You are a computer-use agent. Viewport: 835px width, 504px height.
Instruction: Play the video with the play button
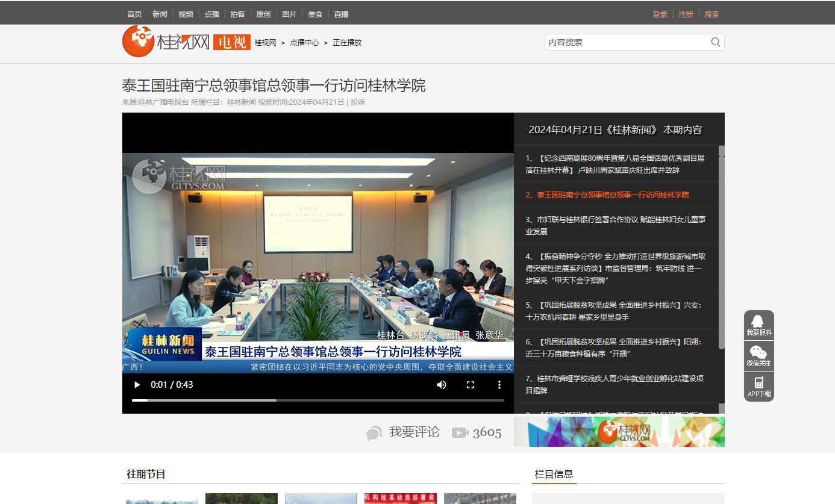click(x=137, y=385)
